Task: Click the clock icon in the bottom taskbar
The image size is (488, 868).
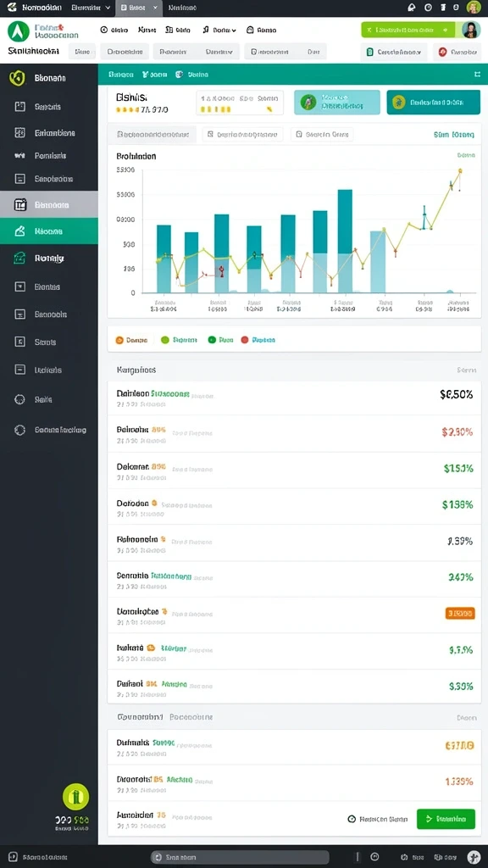Action: [374, 856]
